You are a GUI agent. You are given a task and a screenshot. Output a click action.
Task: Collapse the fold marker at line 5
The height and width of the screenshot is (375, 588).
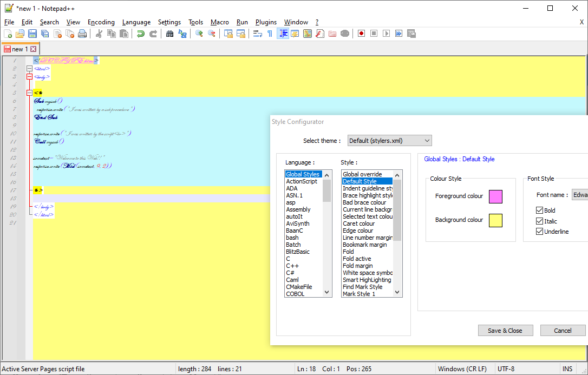coord(29,93)
